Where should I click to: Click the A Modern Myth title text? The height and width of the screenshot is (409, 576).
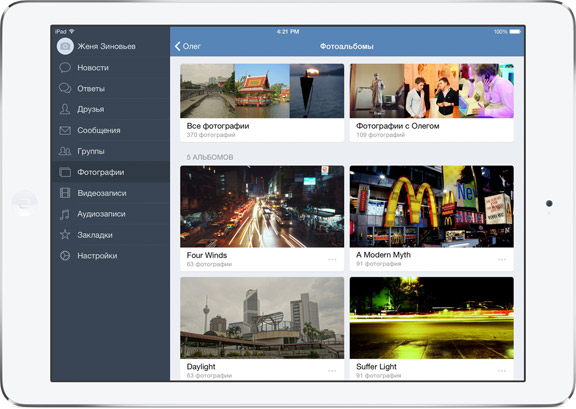pos(383,255)
